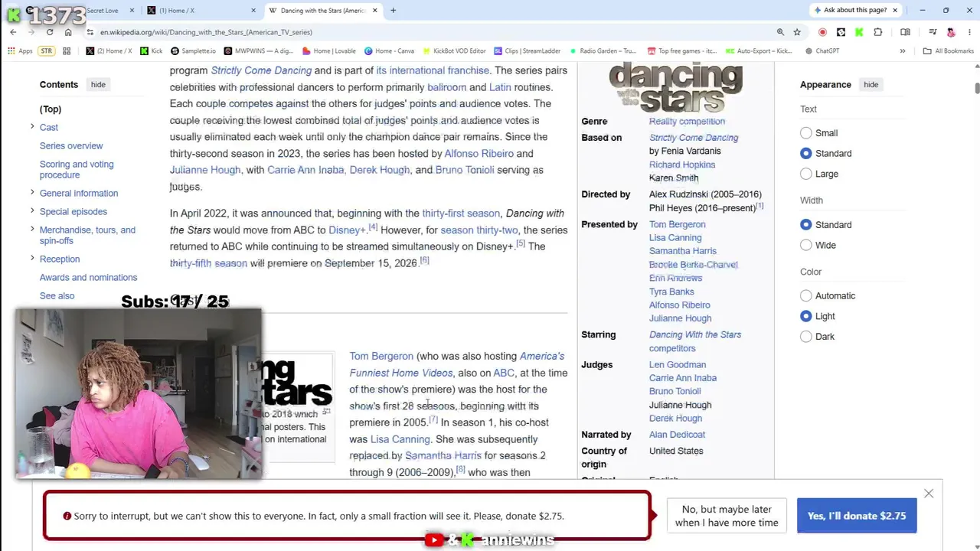Select Automatic color mode
The height and width of the screenshot is (551, 980).
[x=806, y=296]
